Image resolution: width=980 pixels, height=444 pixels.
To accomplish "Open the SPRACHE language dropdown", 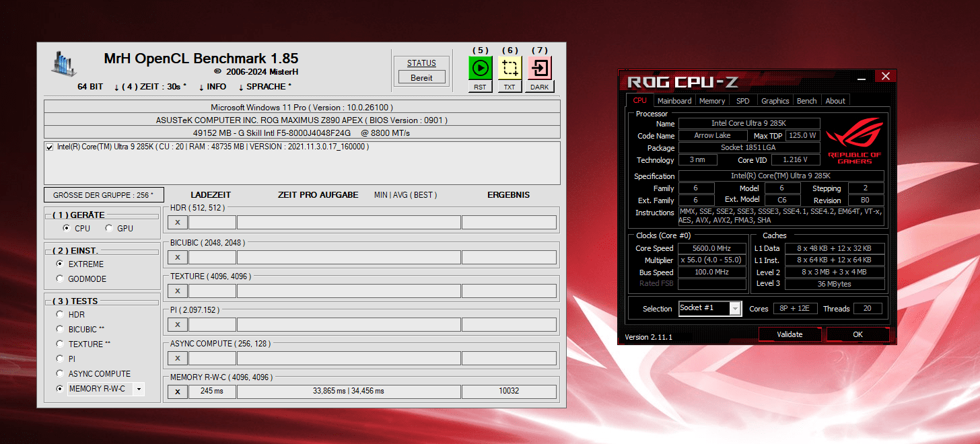I will click(x=265, y=87).
